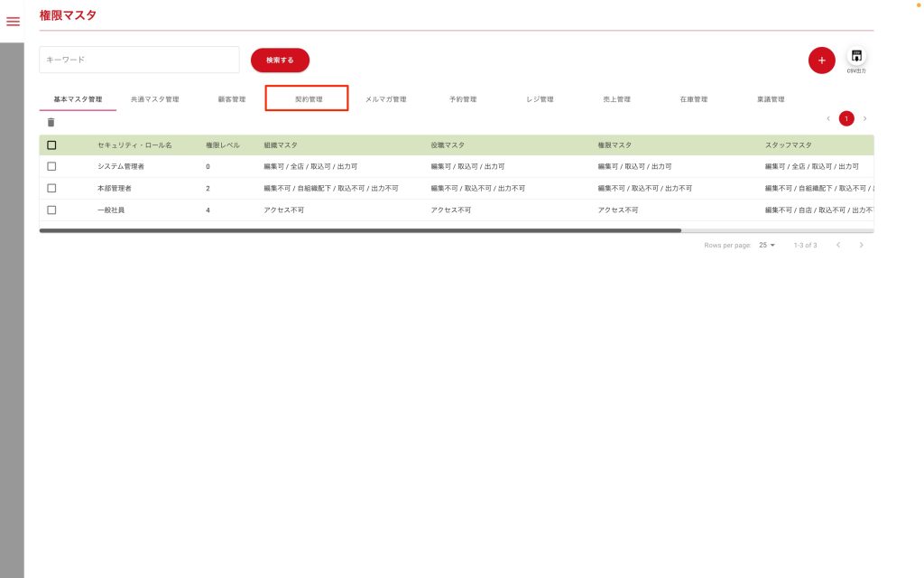Switch to the 契約管理 tab
This screenshot has width=924, height=578.
tap(308, 98)
